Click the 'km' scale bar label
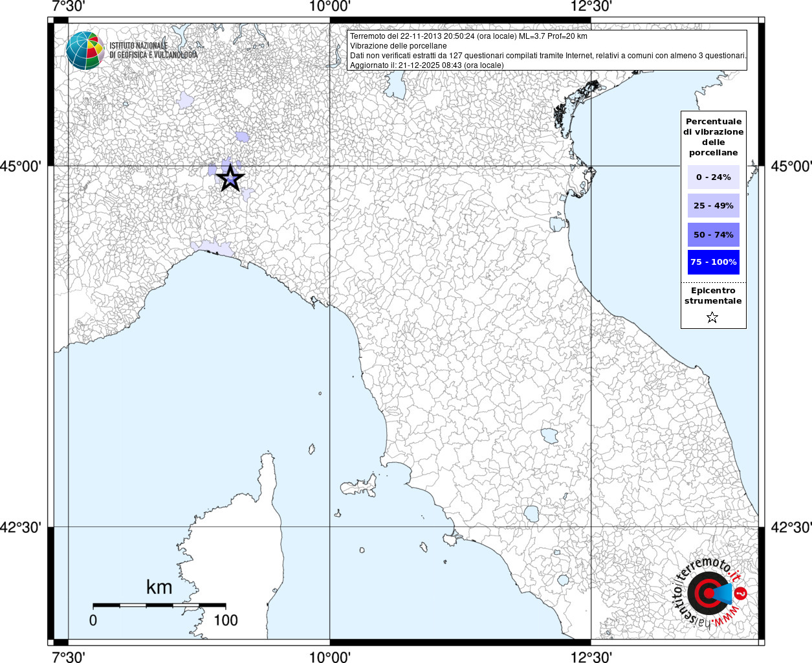812x663 pixels. click(159, 587)
